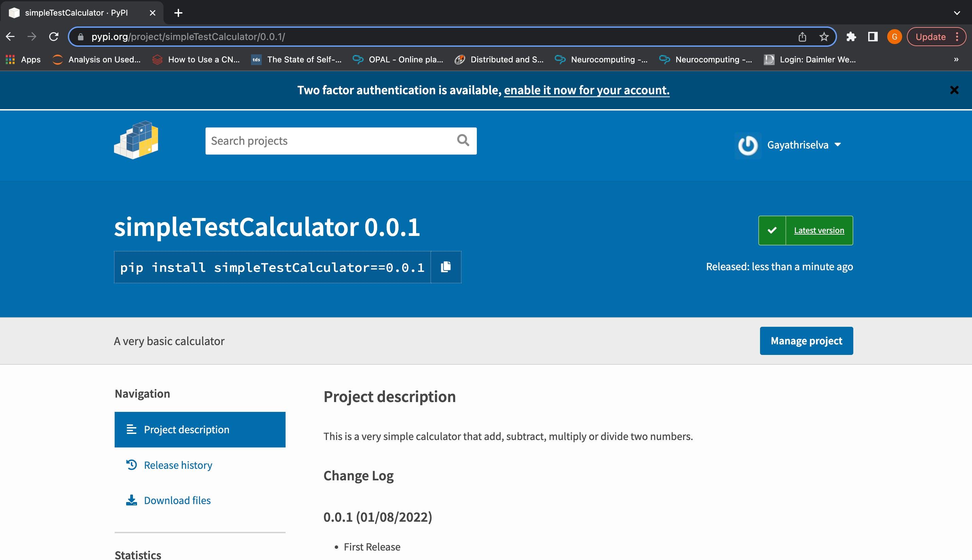Screen dimensions: 972x560
Task: Open the Apps bookmark shortcut
Action: 23,60
